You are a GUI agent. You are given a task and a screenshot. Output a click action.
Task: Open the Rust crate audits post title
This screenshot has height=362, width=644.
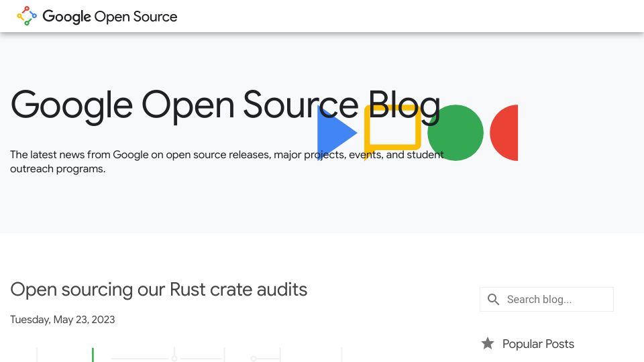(x=158, y=290)
